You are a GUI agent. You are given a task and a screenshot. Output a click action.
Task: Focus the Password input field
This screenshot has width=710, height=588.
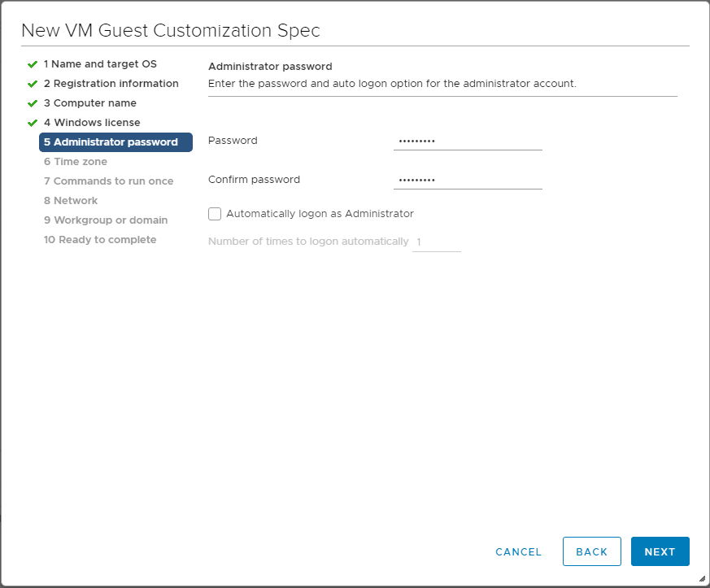(468, 141)
